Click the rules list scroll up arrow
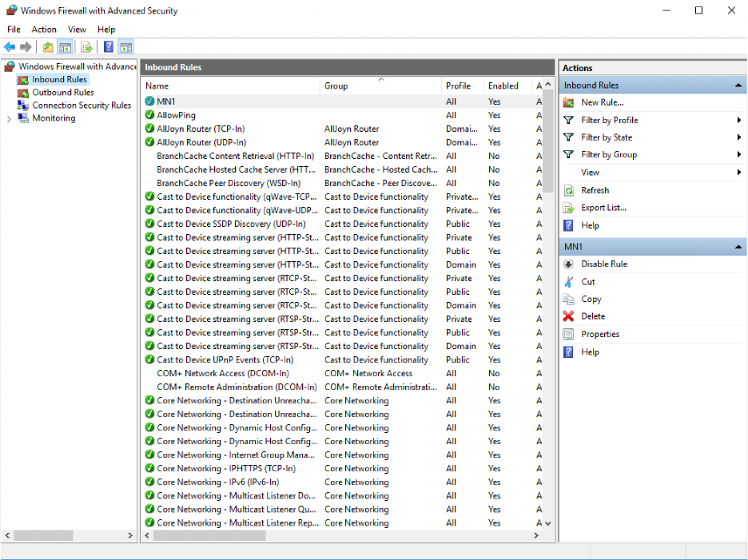748x560 pixels. pyautogui.click(x=548, y=85)
